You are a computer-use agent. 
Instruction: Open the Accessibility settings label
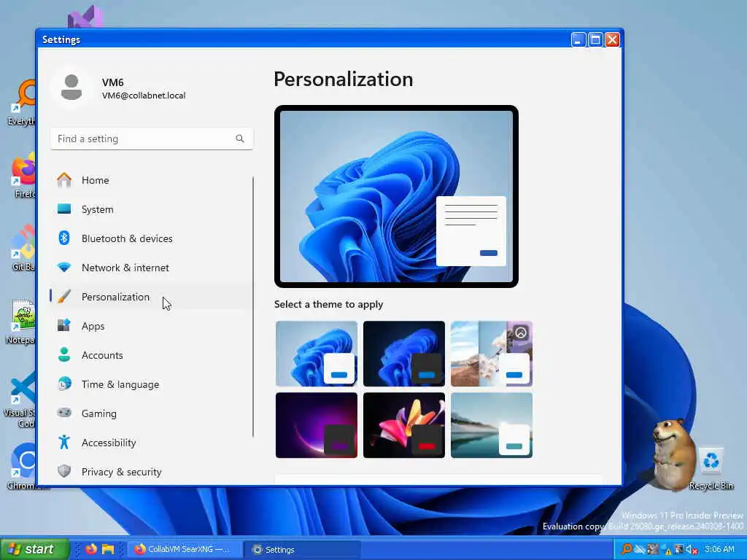pos(109,443)
